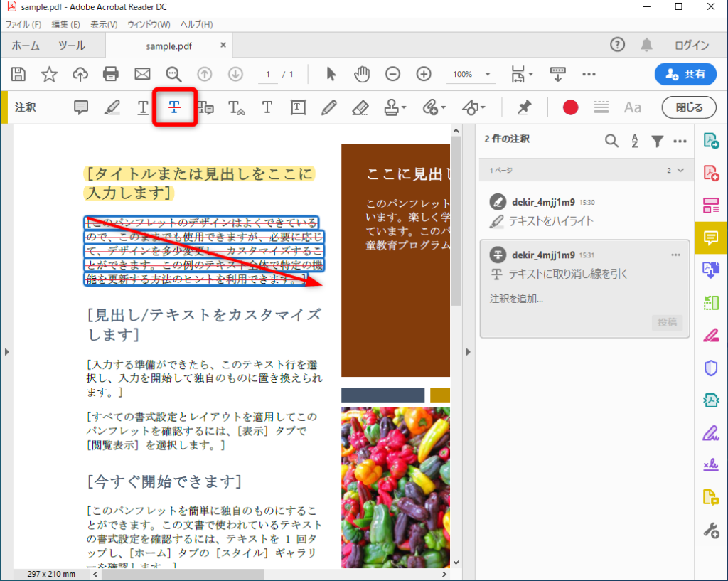
Task: Click the 閉じる button
Action: 688,107
